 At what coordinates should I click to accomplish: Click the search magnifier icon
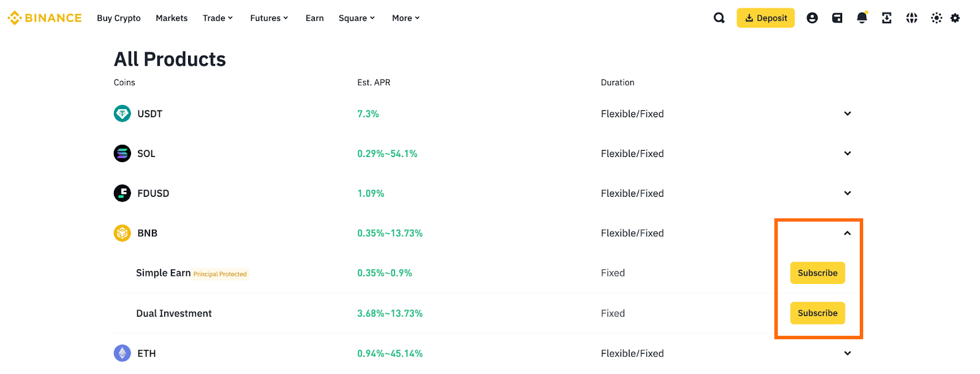click(x=719, y=18)
